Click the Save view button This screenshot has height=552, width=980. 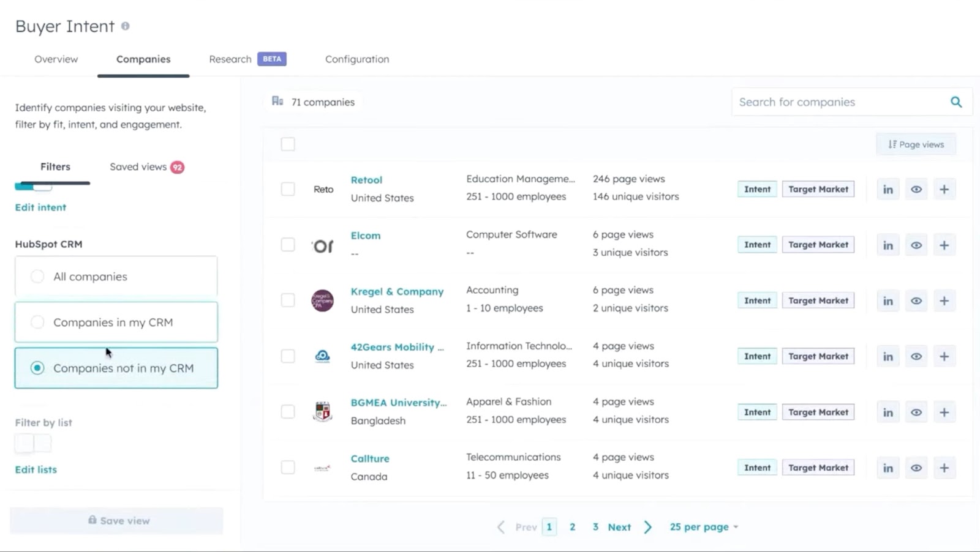coord(116,521)
